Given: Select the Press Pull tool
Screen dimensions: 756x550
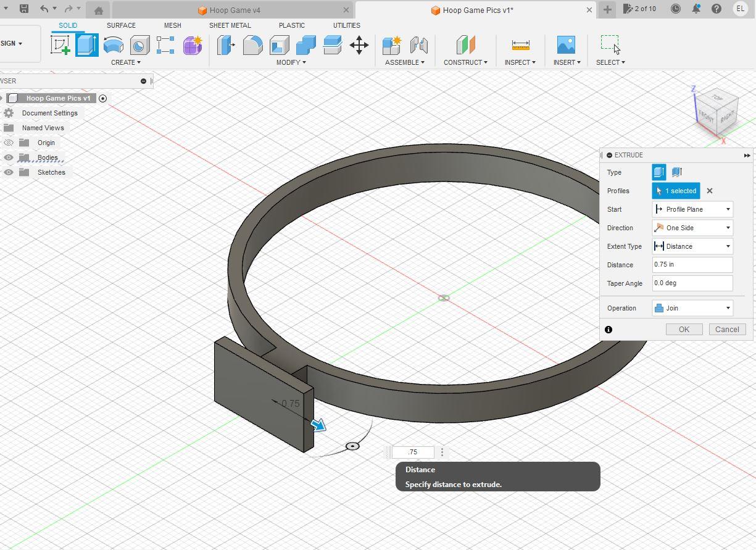Looking at the screenshot, I should click(226, 45).
